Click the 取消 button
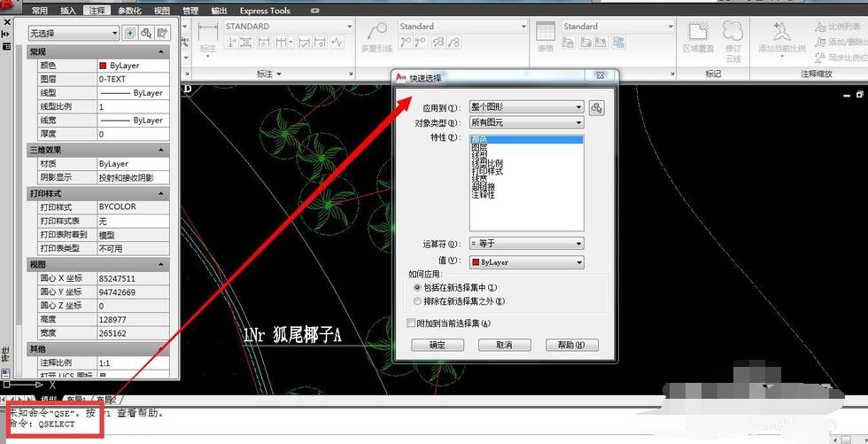The width and height of the screenshot is (868, 444). point(504,345)
